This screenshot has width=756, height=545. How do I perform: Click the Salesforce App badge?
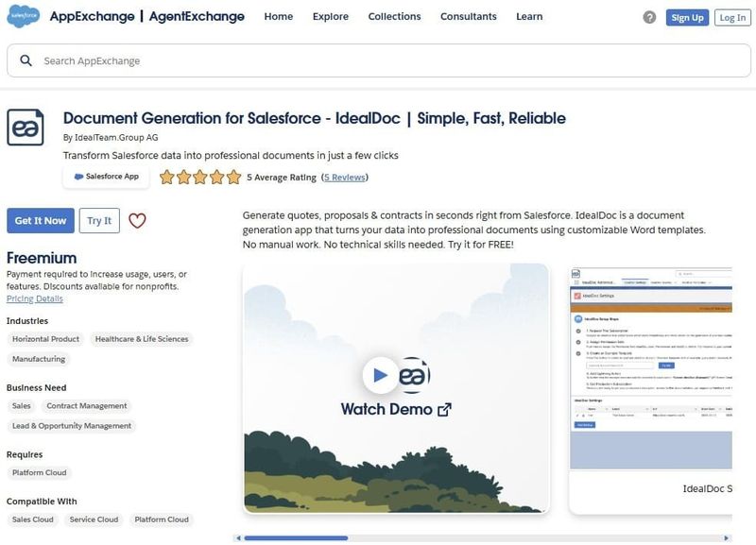point(106,177)
